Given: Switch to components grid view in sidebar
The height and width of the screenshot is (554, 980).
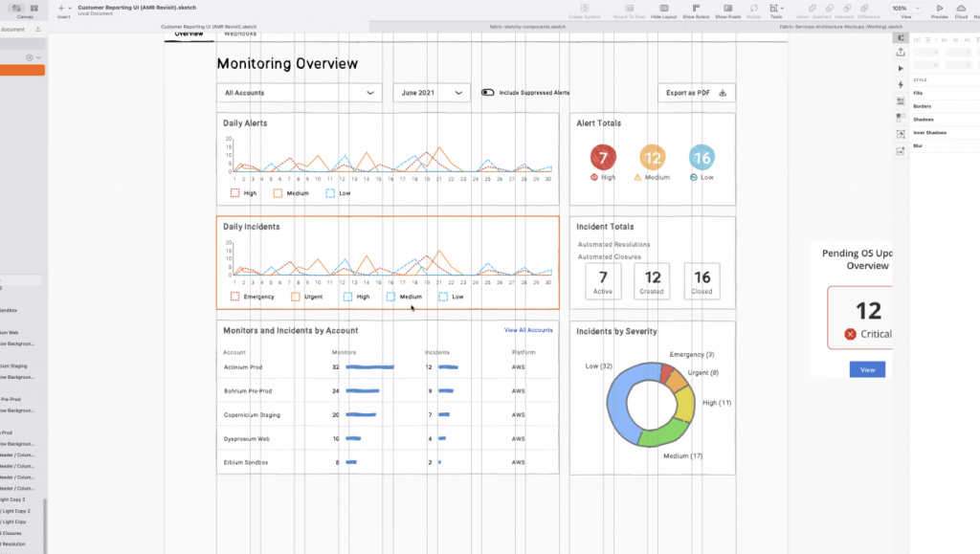Looking at the screenshot, I should click(x=34, y=8).
